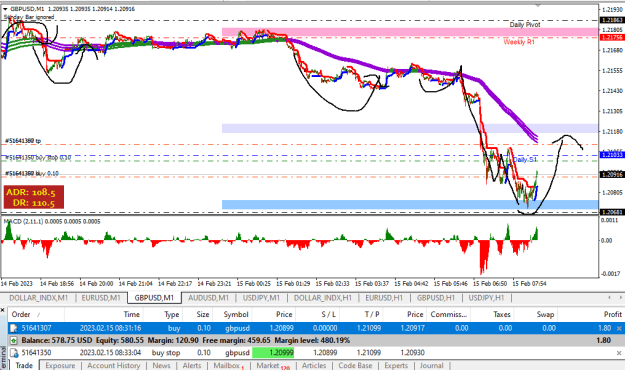Screen dimensions: 625x370
Task: Open the Journal terminal tab
Action: tap(431, 365)
